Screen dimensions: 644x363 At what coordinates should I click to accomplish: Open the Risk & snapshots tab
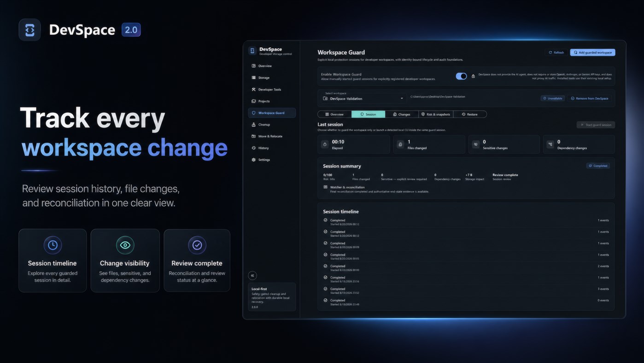click(436, 114)
